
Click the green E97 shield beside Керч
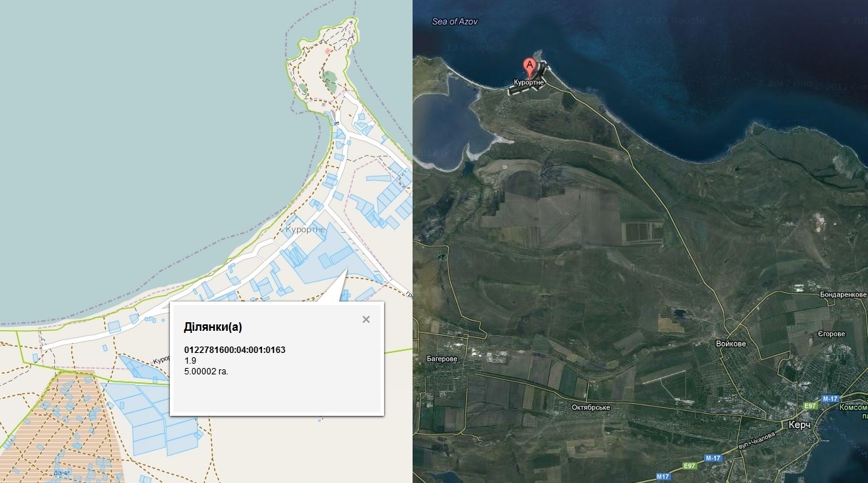tap(810, 406)
